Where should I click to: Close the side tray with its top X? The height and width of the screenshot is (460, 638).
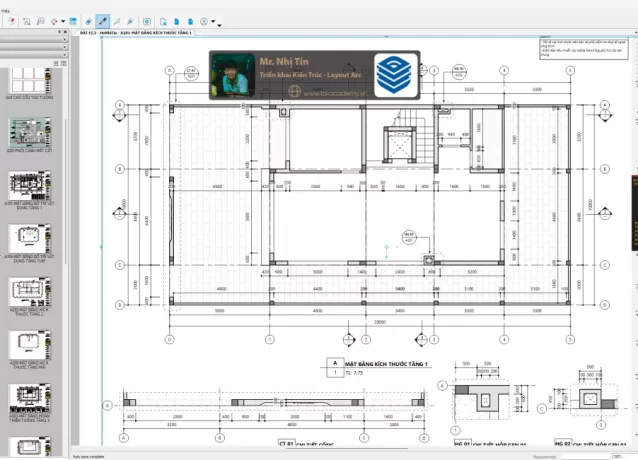click(65, 32)
